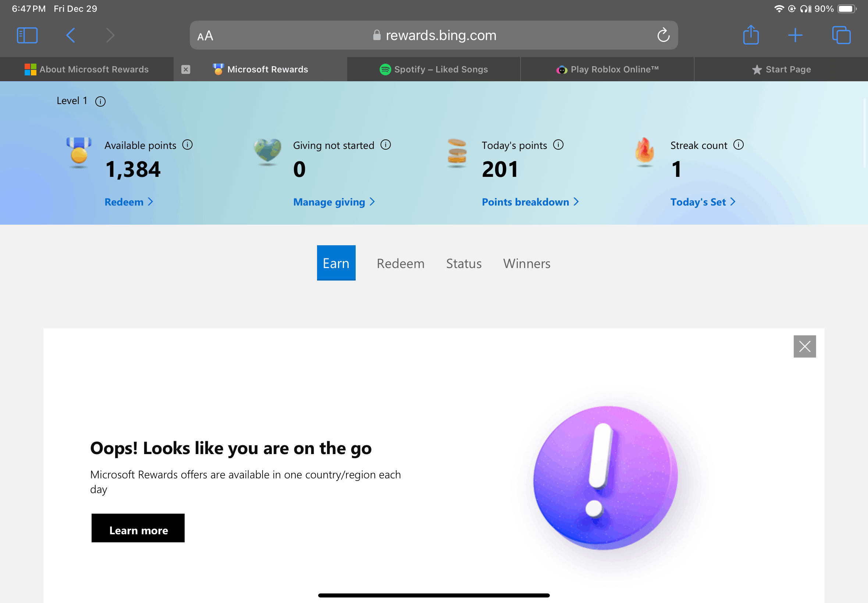This screenshot has width=868, height=603.
Task: Toggle the Safari sidebar icon
Action: pyautogui.click(x=27, y=36)
